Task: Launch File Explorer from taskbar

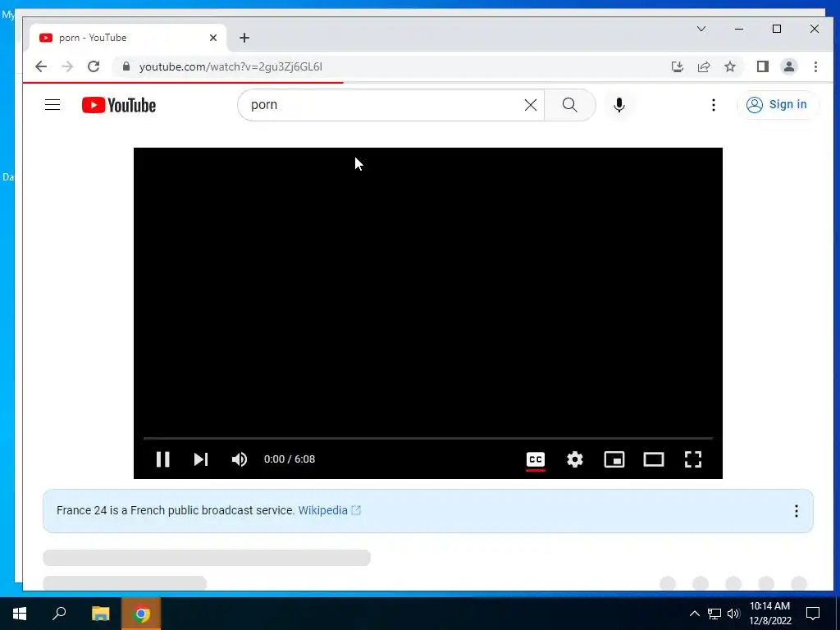Action: [100, 614]
